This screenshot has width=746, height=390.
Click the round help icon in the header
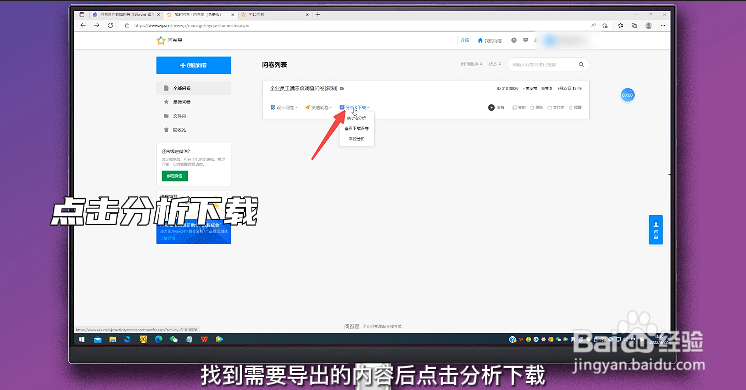pyautogui.click(x=514, y=40)
